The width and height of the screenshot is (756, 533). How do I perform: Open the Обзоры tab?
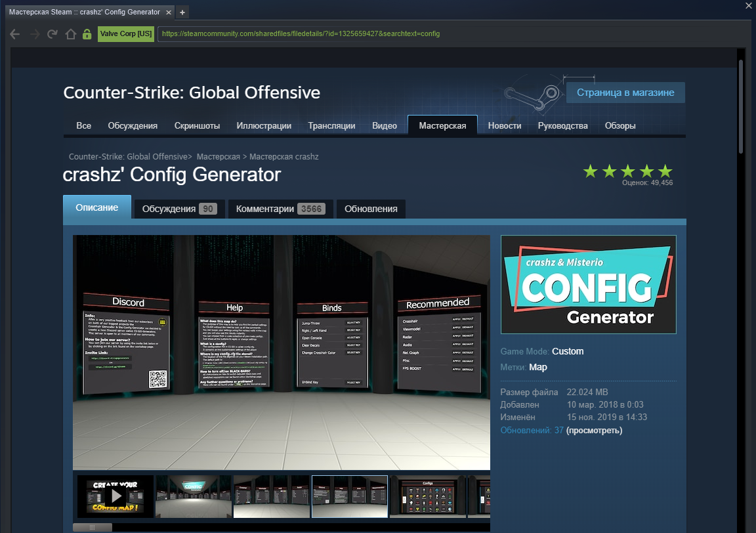(620, 125)
